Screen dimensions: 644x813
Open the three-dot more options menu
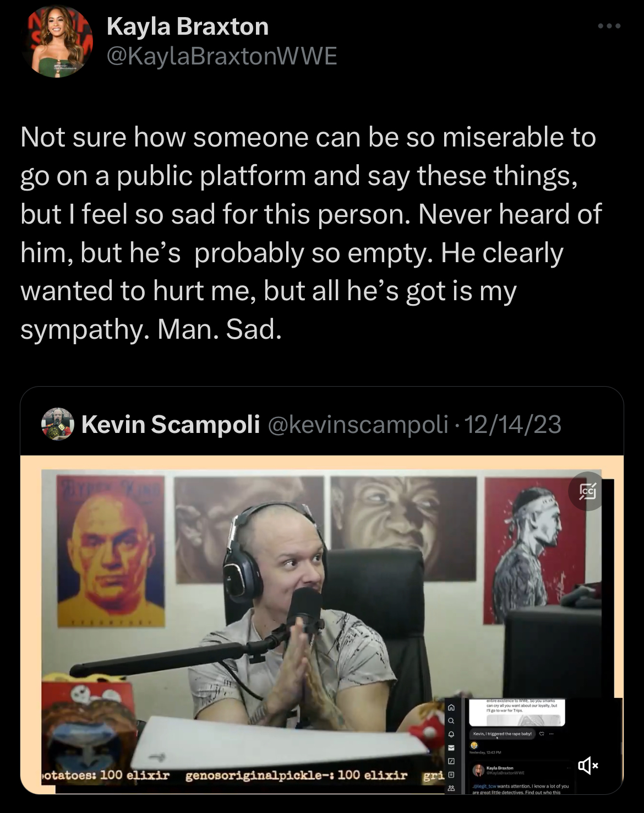[609, 26]
